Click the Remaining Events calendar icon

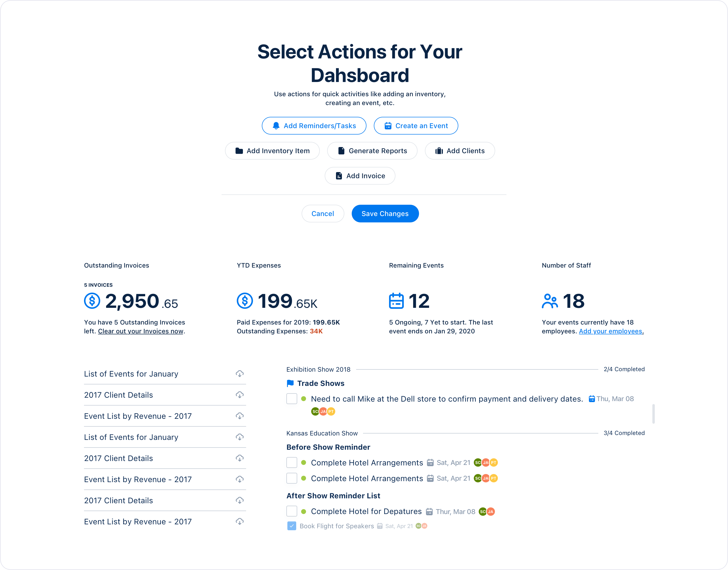(396, 301)
